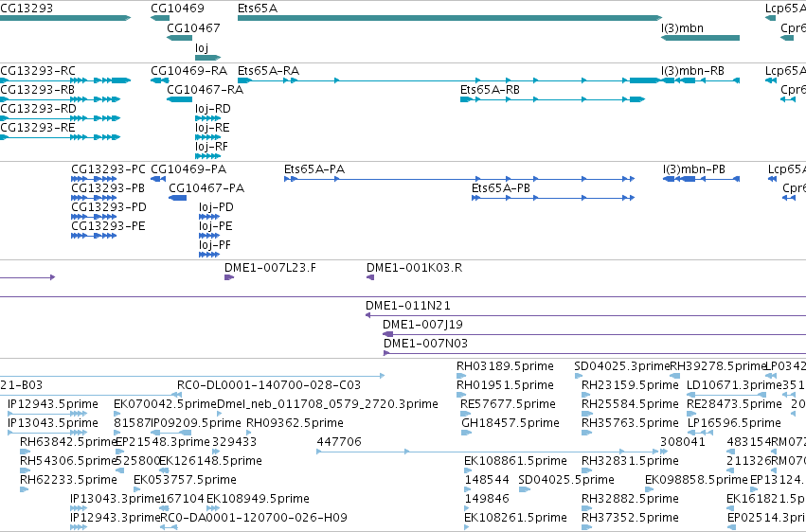Click the RH25584.5prime EST label
806x532 pixels.
(x=630, y=404)
